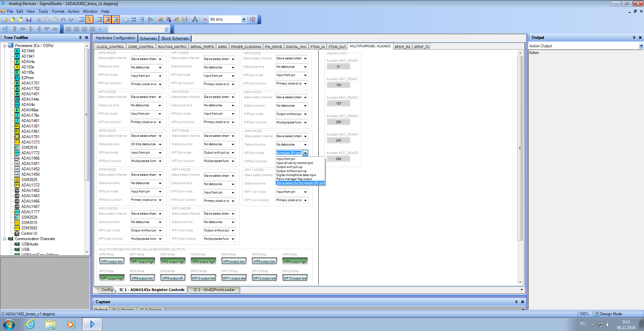Open MP6 debounce time 20.0ms dropdown
This screenshot has height=331, width=644.
coord(160,145)
